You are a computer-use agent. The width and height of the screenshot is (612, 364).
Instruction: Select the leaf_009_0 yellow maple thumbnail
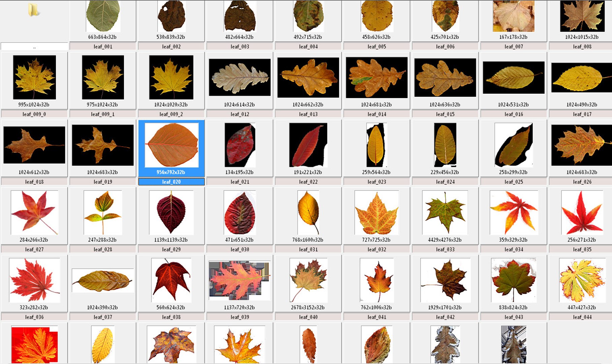[34, 77]
